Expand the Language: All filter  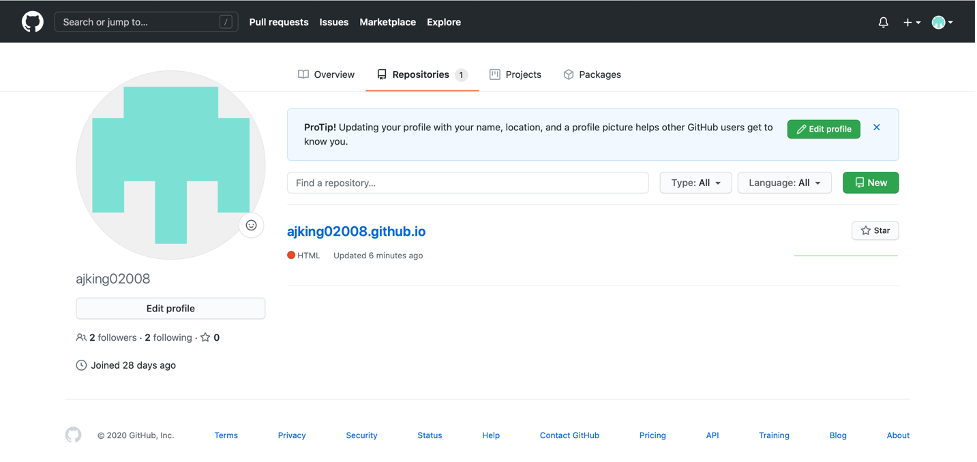pos(784,183)
